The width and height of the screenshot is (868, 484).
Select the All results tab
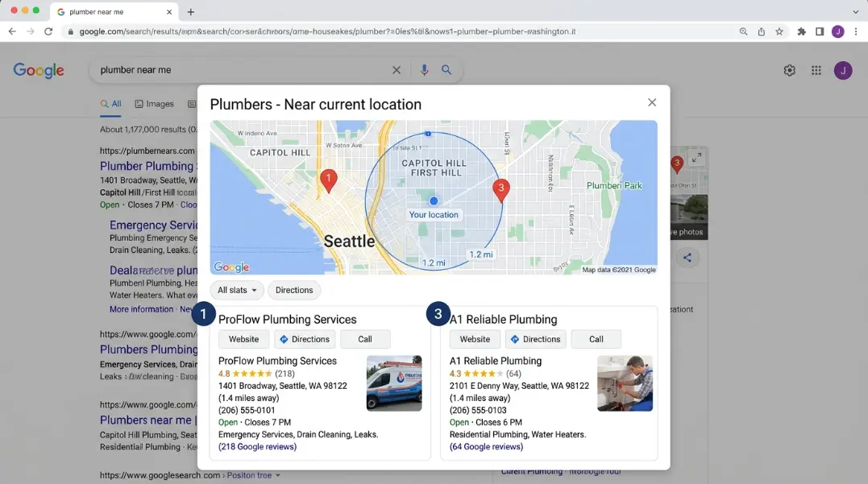point(110,104)
